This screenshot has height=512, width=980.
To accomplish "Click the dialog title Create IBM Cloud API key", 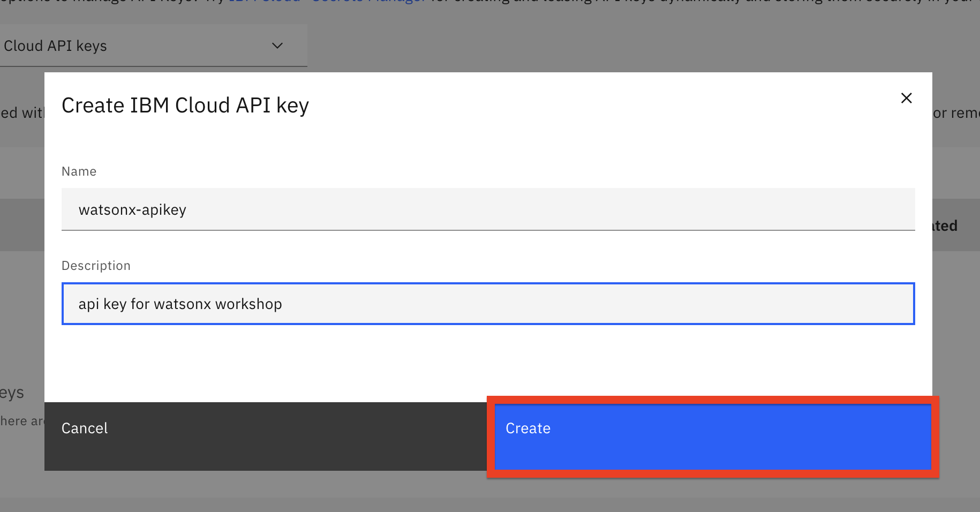I will click(x=185, y=106).
